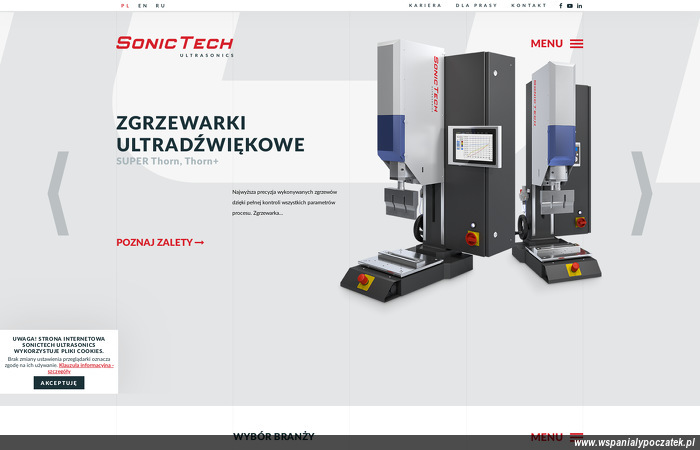700x450 pixels.
Task: Follow the POZNAJ ZALETY link
Action: pyautogui.click(x=160, y=242)
